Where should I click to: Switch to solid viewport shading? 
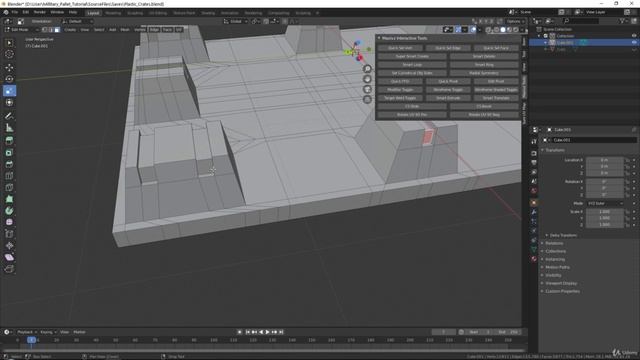(x=503, y=29)
